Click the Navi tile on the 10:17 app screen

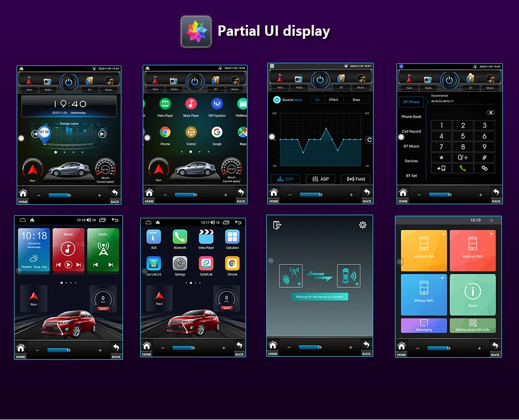pos(159,298)
